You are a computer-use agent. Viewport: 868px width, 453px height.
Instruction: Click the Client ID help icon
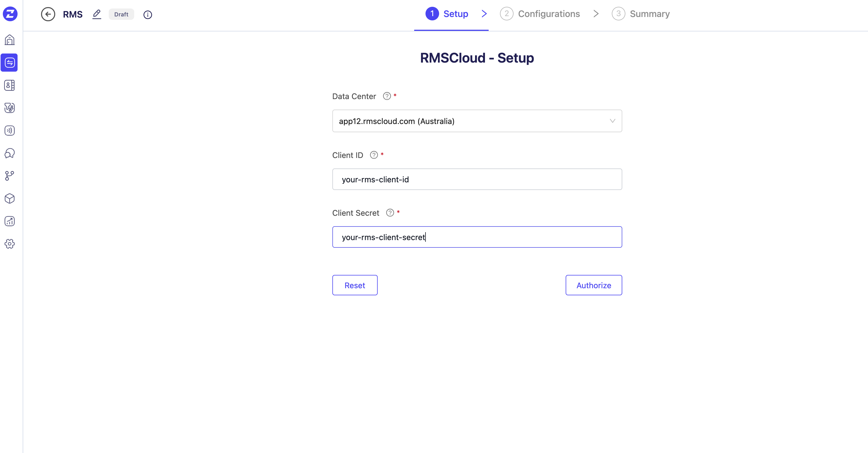coord(374,155)
